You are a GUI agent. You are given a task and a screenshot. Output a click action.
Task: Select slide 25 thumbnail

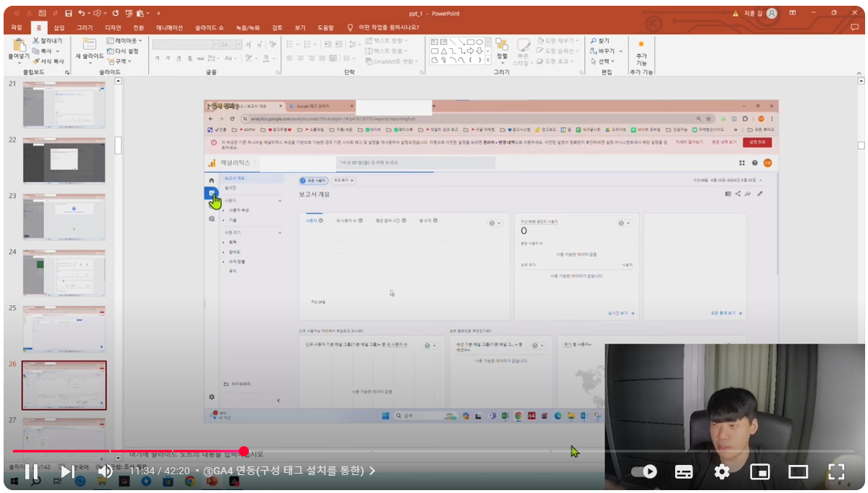click(64, 329)
